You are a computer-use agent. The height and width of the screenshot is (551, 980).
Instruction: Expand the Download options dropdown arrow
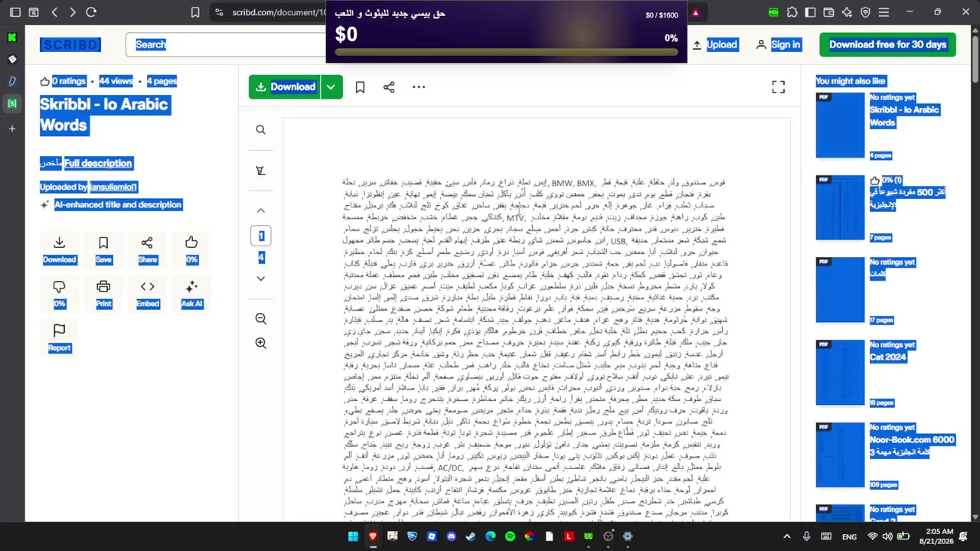pyautogui.click(x=332, y=87)
